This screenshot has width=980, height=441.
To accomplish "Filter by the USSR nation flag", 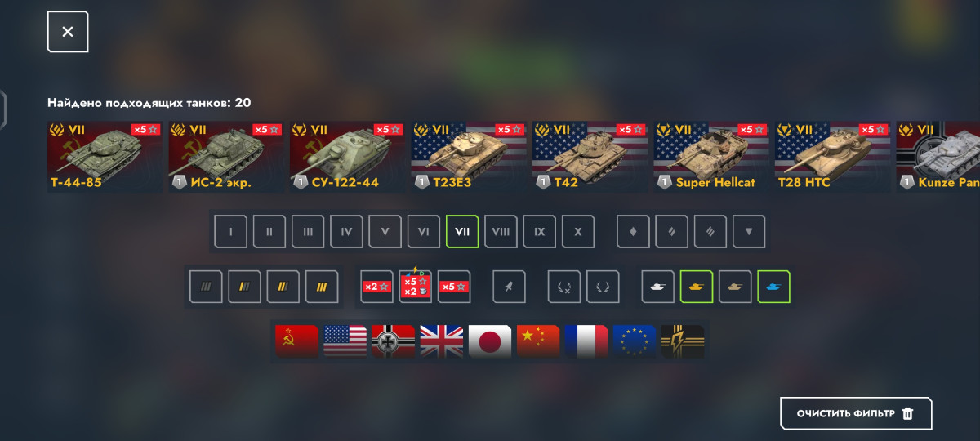I will point(296,341).
